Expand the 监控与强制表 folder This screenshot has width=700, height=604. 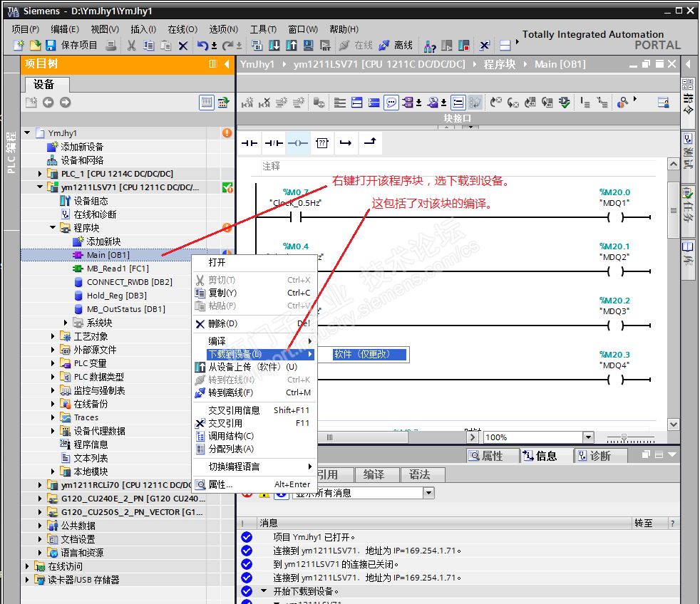tap(53, 390)
